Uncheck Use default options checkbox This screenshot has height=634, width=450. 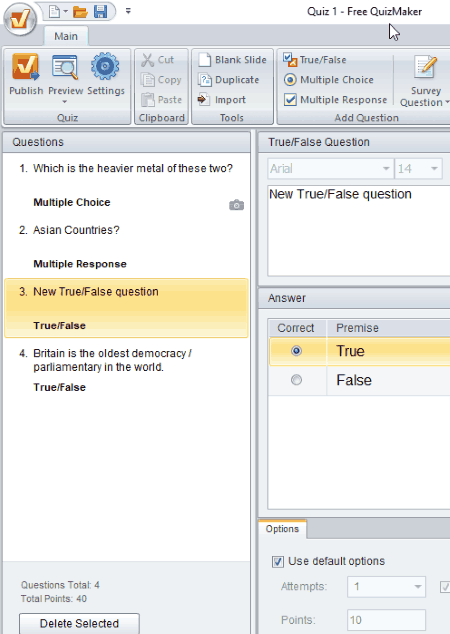click(278, 562)
